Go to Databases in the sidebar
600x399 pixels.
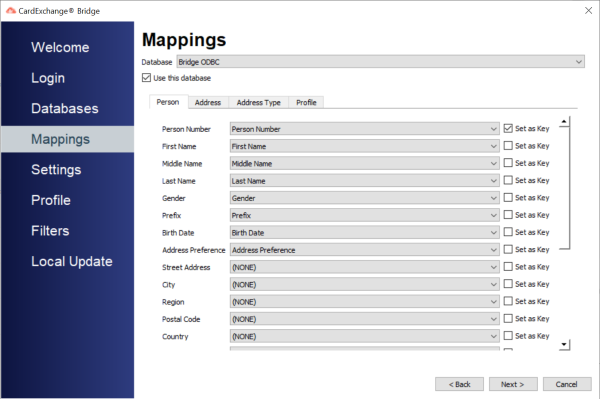(x=65, y=108)
